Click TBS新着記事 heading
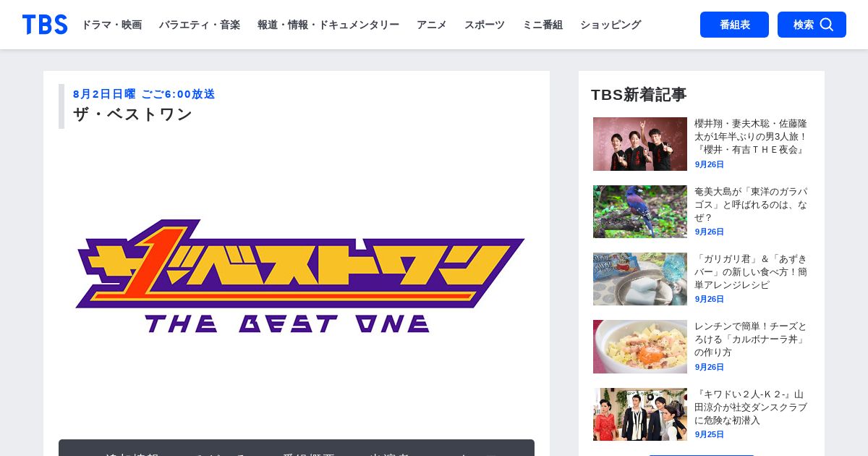Screen dimensions: 868x456 coord(639,95)
